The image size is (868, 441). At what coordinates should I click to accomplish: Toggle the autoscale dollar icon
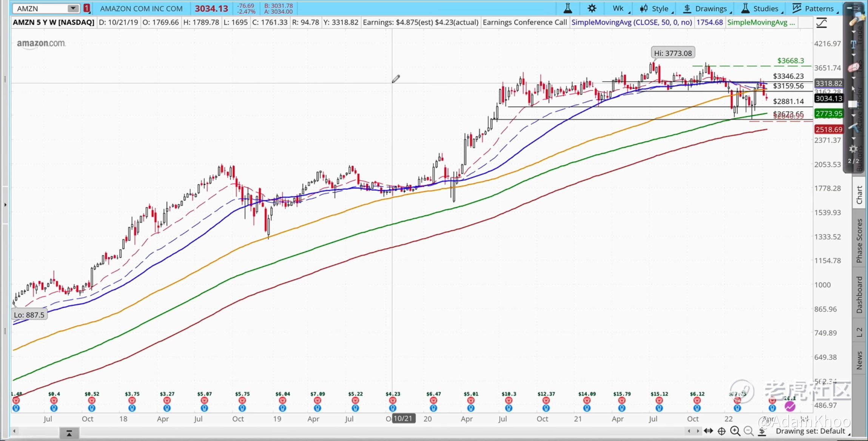[762, 431]
